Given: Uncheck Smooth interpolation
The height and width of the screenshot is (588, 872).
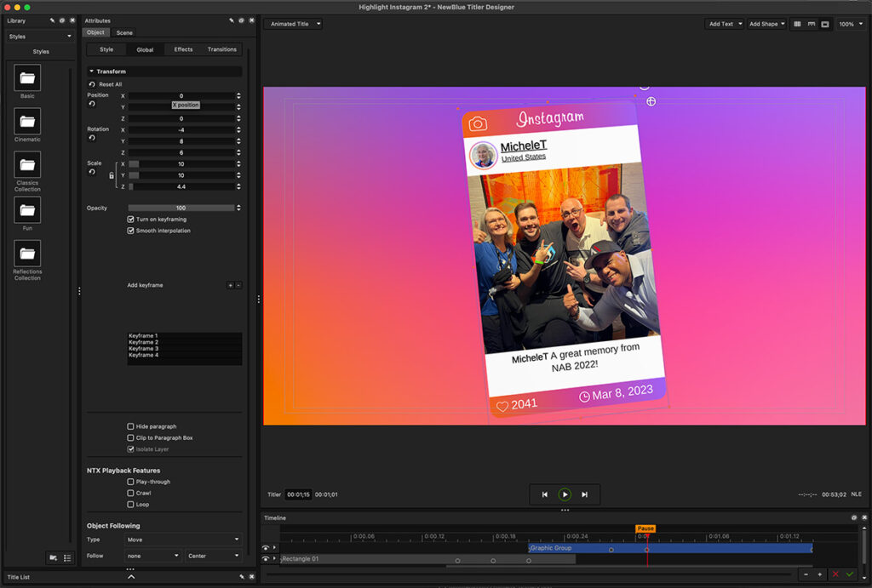Looking at the screenshot, I should (x=130, y=231).
